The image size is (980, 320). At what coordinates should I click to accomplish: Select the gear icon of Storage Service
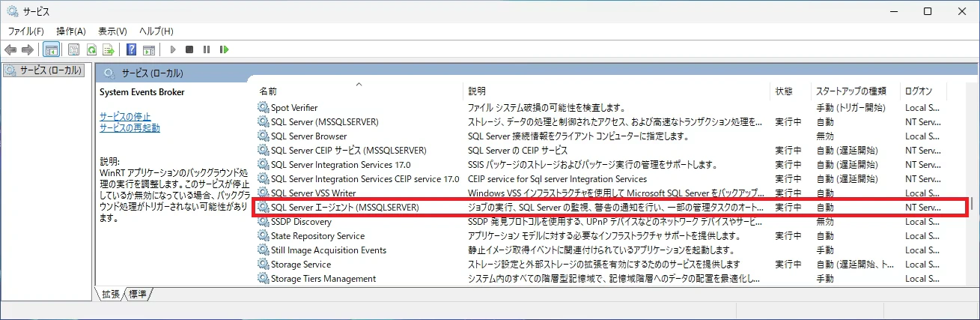(x=263, y=265)
